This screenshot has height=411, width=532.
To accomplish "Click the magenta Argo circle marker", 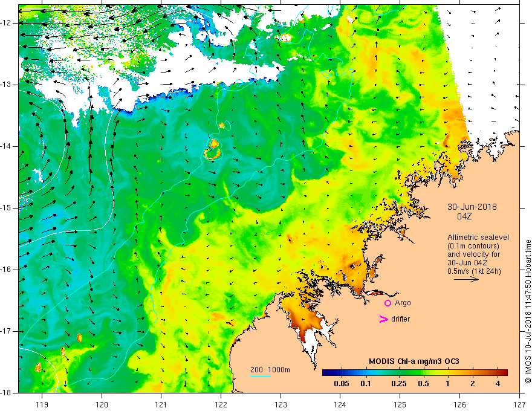I will point(388,303).
